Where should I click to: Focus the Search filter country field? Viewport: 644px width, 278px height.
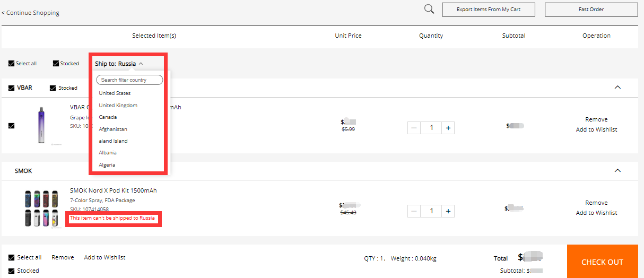(x=129, y=80)
